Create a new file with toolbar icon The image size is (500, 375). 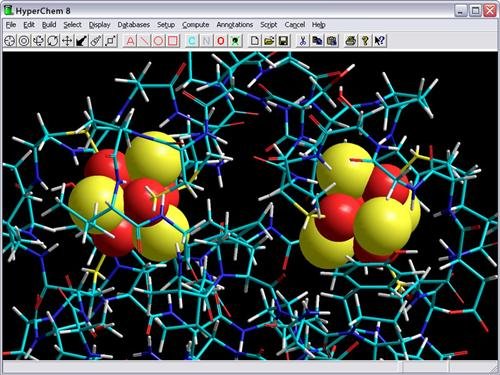click(x=255, y=41)
